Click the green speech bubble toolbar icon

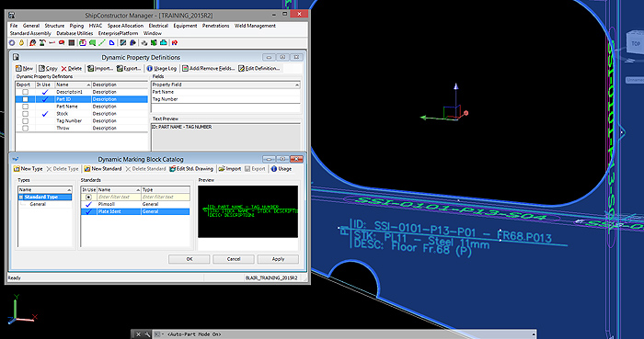(x=92, y=42)
